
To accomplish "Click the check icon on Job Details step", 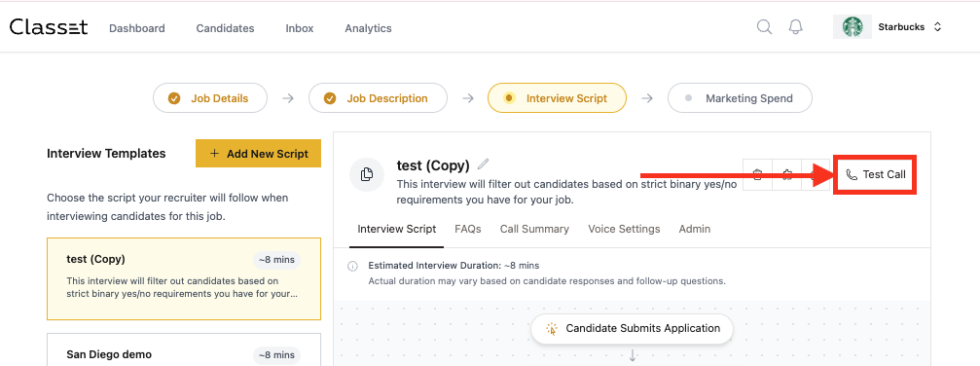I will pyautogui.click(x=175, y=98).
